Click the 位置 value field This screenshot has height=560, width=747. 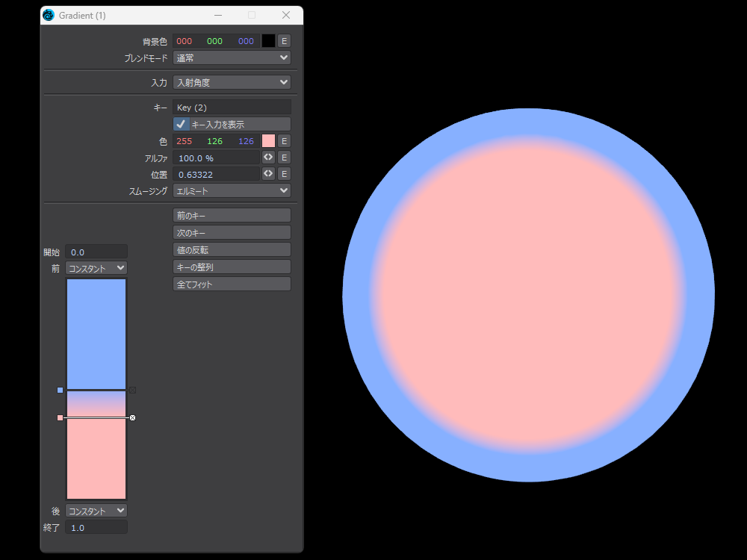click(x=216, y=174)
